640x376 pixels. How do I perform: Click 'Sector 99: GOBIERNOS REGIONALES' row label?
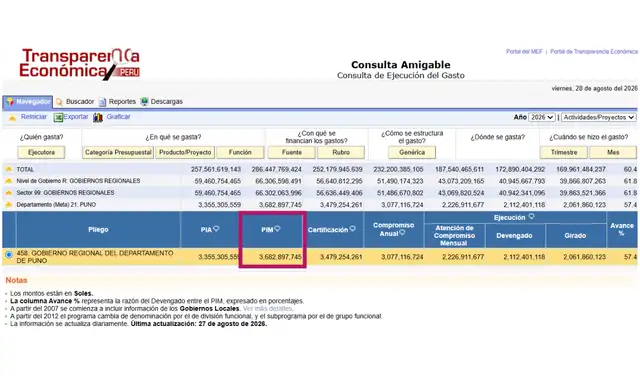tap(65, 193)
